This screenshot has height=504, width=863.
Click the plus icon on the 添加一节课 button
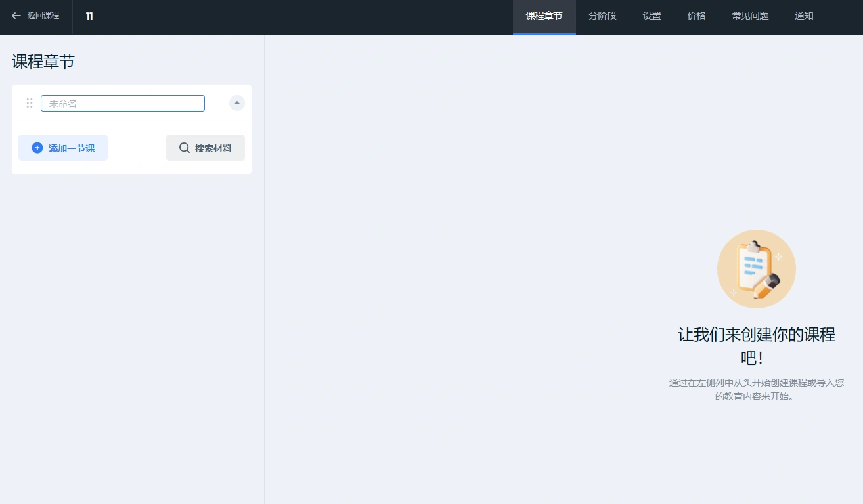(37, 148)
